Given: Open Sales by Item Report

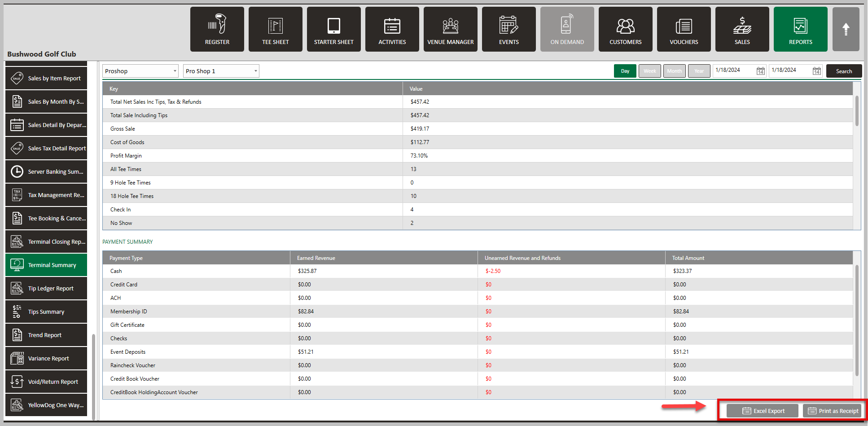Looking at the screenshot, I should point(46,78).
